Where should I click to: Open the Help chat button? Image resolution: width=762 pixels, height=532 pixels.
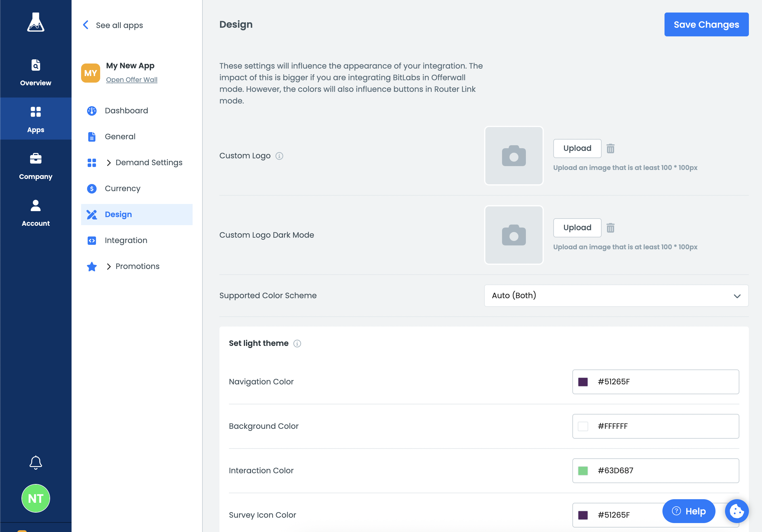(x=689, y=511)
